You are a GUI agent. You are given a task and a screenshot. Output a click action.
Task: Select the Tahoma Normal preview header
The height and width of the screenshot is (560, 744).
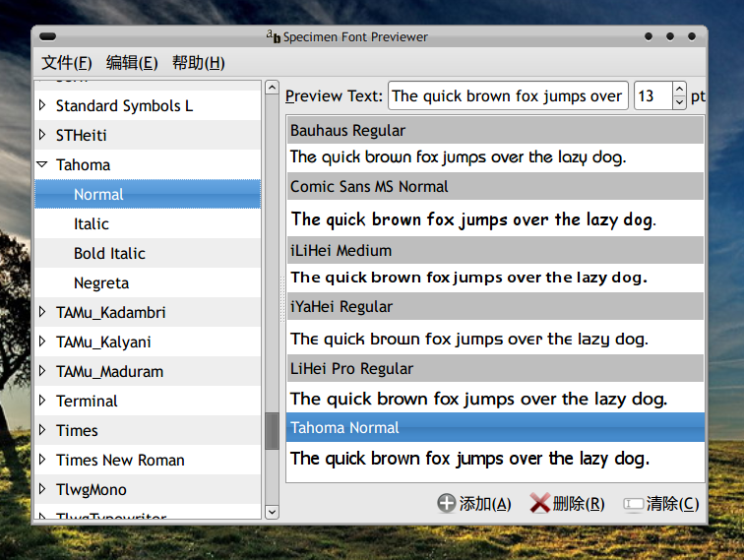[495, 427]
